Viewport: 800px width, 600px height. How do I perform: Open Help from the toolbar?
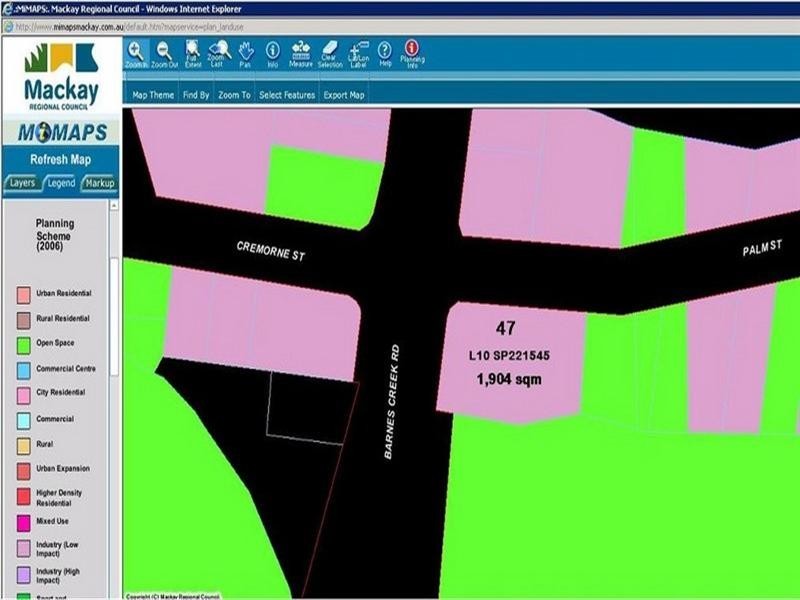[x=385, y=52]
